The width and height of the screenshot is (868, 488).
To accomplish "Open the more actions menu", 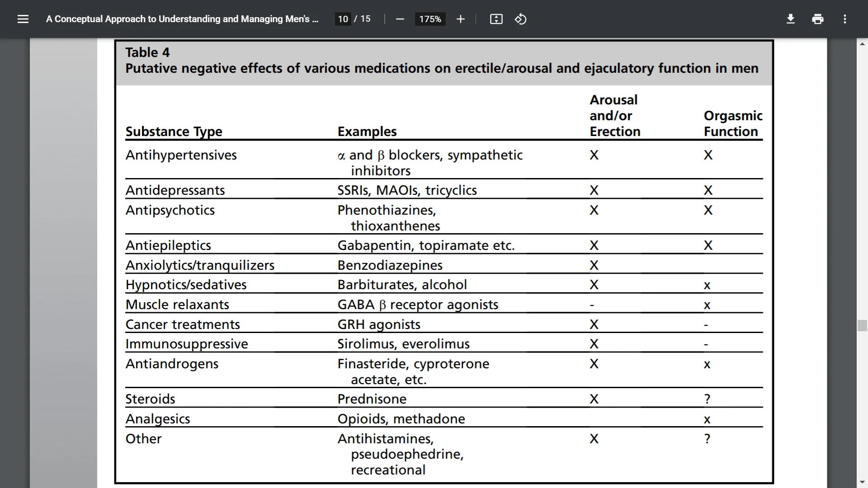I will click(844, 19).
